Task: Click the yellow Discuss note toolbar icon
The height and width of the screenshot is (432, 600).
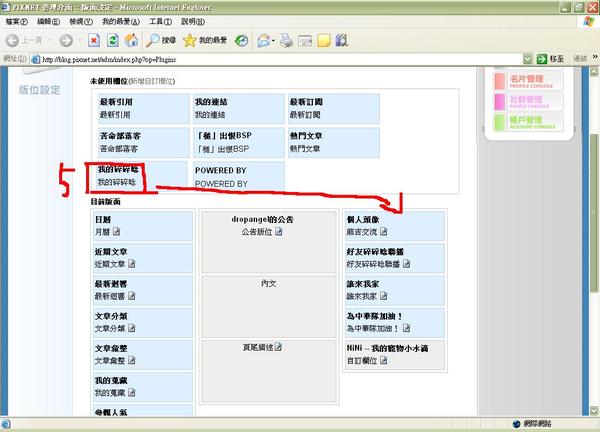Action: pos(324,40)
